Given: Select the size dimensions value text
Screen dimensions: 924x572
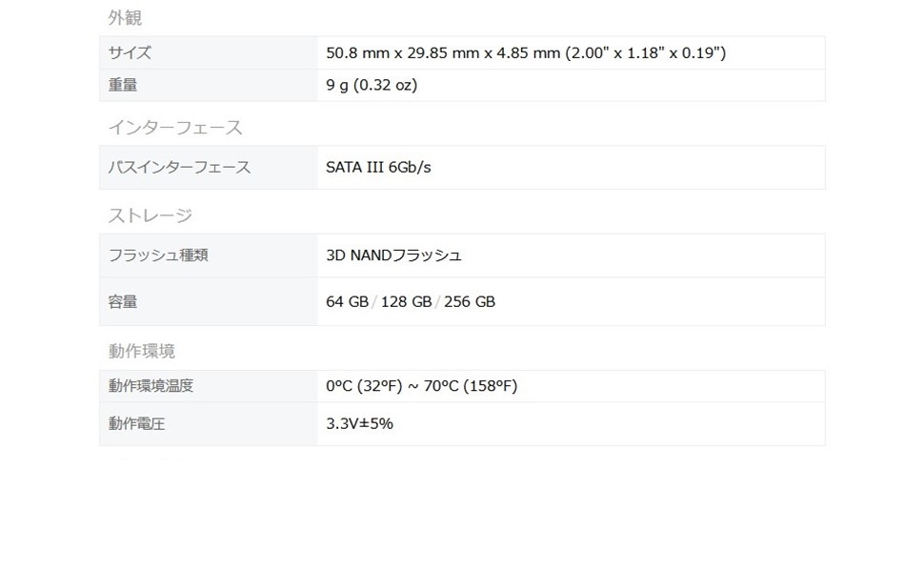Looking at the screenshot, I should pos(526,53).
